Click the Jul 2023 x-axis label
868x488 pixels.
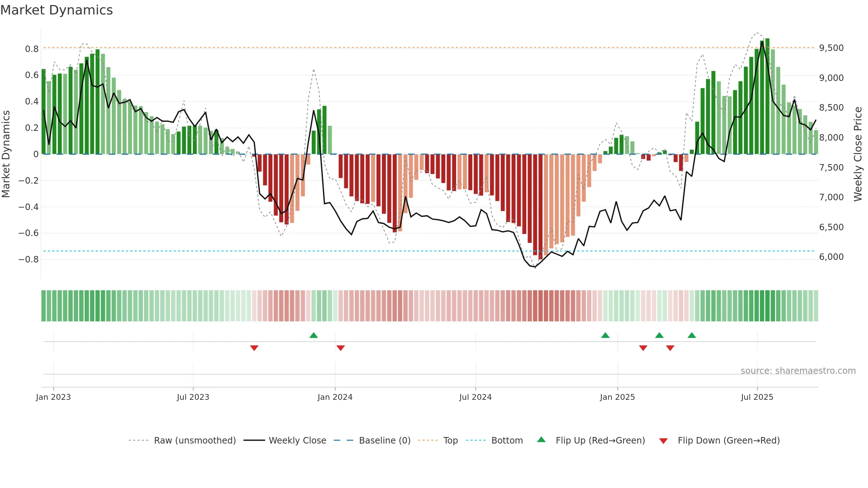coord(193,397)
